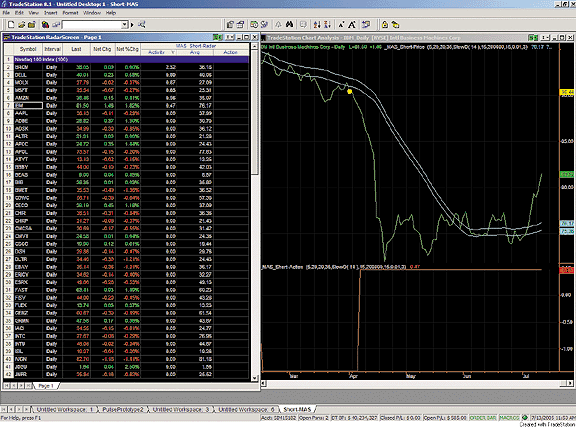The width and height of the screenshot is (576, 427).
Task: Click the sort ascending toolbar icon
Action: click(317, 25)
